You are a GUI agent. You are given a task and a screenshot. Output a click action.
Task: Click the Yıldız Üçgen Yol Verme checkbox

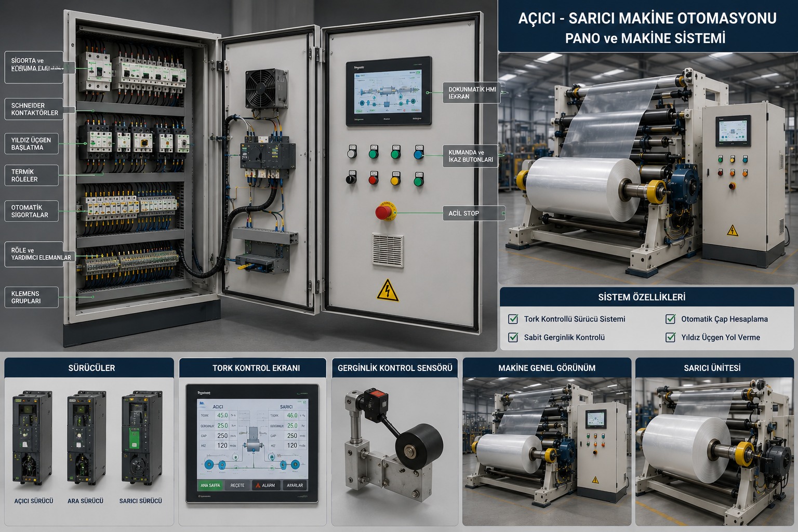pos(670,337)
